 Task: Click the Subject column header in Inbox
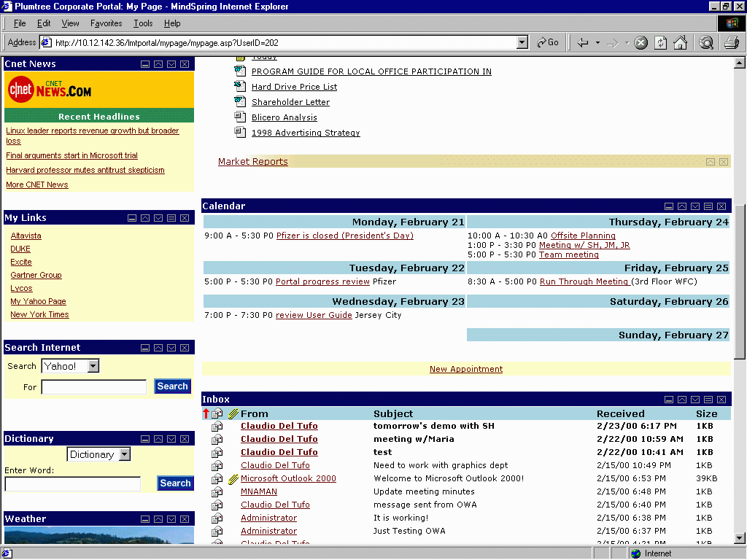pyautogui.click(x=393, y=414)
